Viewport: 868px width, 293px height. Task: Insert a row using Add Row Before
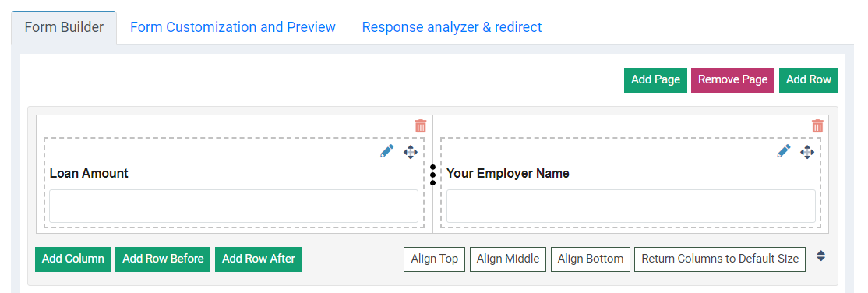pyautogui.click(x=163, y=259)
